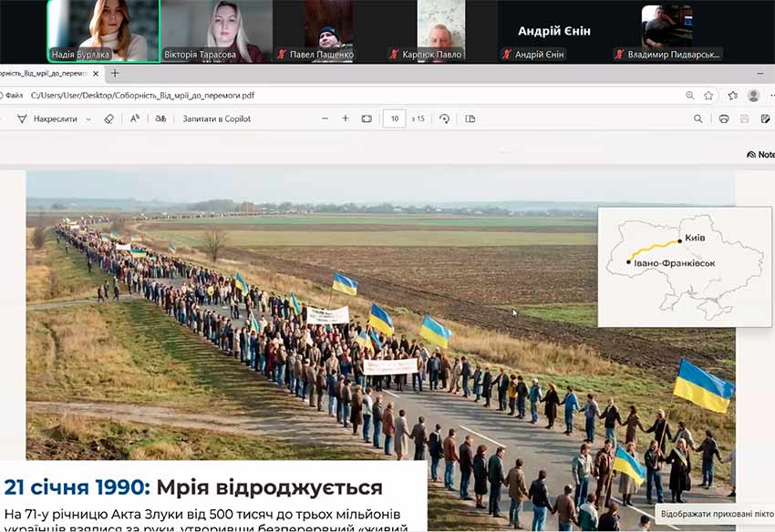Click the page number input field
The height and width of the screenshot is (532, 775).
pyautogui.click(x=394, y=118)
